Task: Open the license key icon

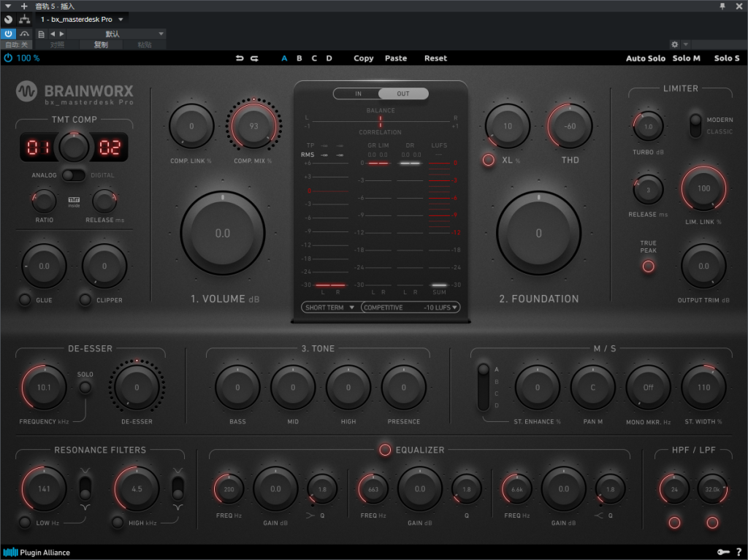Action: tap(723, 553)
